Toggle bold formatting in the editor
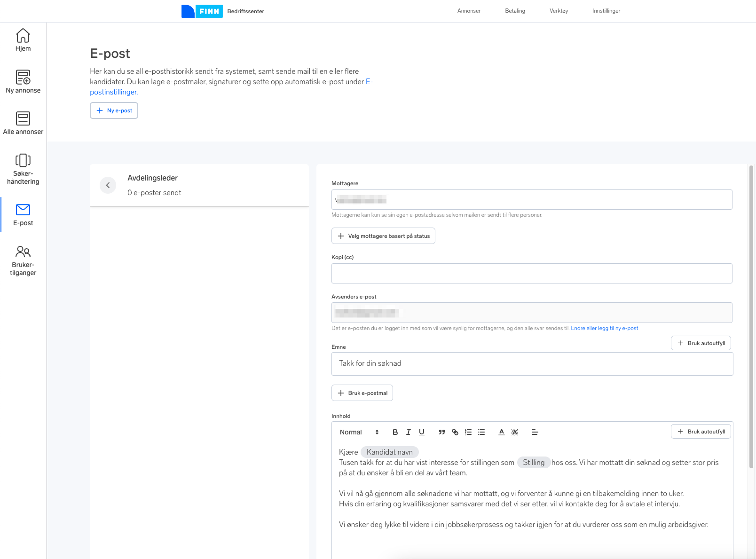Viewport: 756px width, 559px height. 395,432
